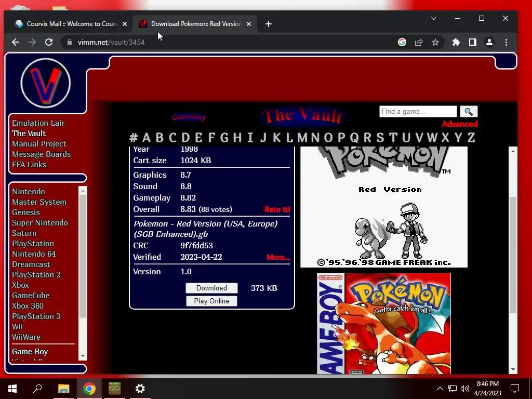Image resolution: width=532 pixels, height=399 pixels.
Task: Click the vimm.net address bar URL
Action: pyautogui.click(x=111, y=42)
